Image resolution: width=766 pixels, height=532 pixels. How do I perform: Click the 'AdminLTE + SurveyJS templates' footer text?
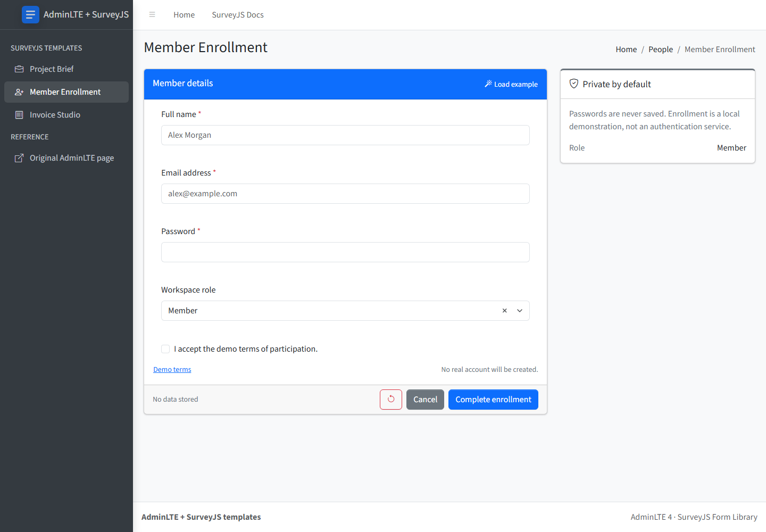[201, 517]
